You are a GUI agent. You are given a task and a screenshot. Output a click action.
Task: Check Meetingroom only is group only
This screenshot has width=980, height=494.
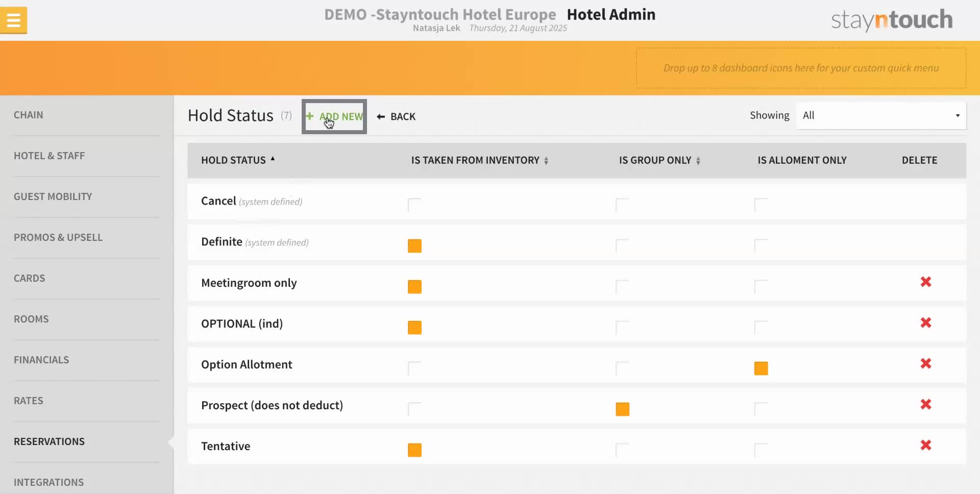point(622,287)
